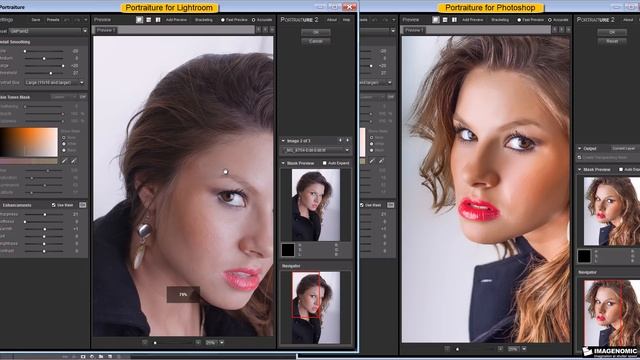Click the Sharpness slider in Enhancements

coord(44,214)
